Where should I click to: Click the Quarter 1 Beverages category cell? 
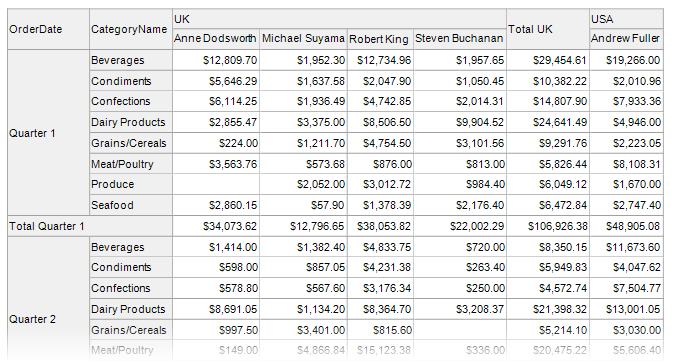[x=131, y=60]
